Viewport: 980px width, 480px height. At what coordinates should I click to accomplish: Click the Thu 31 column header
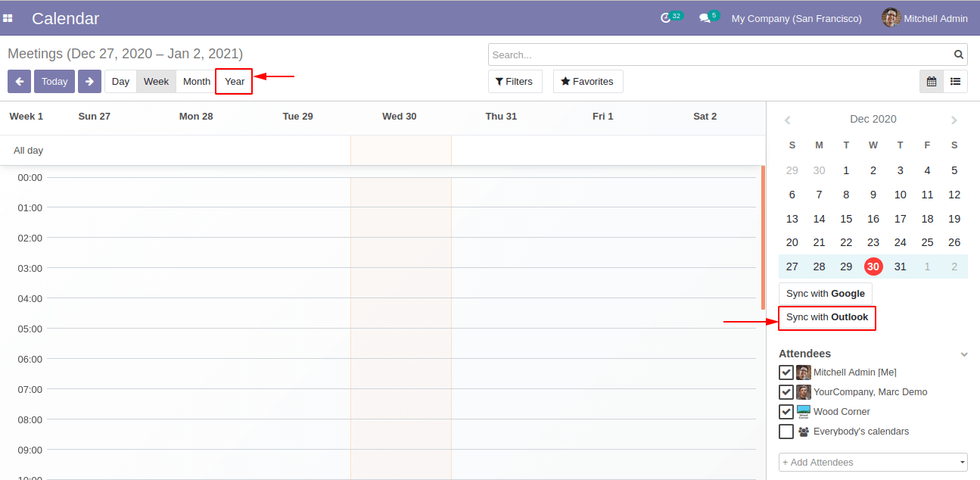[501, 117]
